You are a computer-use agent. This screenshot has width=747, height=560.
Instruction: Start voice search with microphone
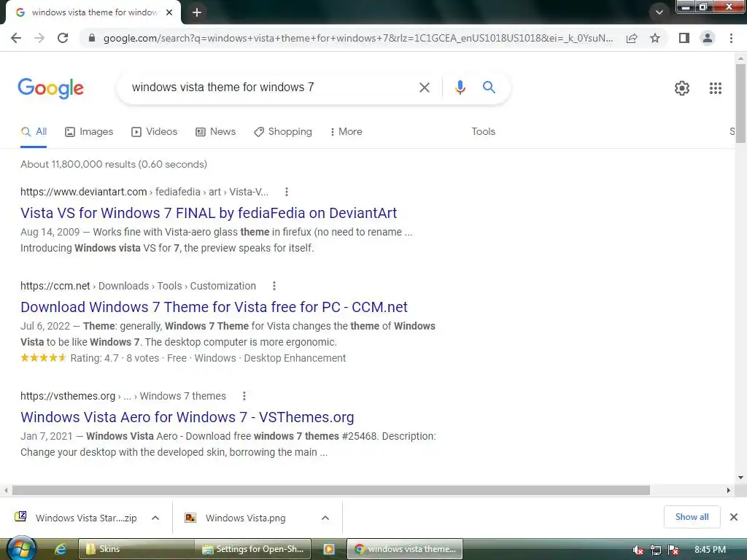[x=460, y=87]
